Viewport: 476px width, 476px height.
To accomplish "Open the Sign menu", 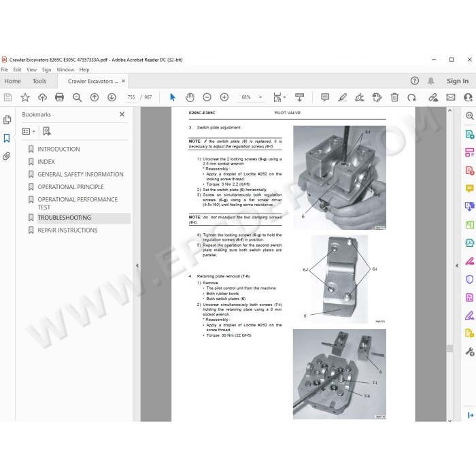I will [46, 69].
